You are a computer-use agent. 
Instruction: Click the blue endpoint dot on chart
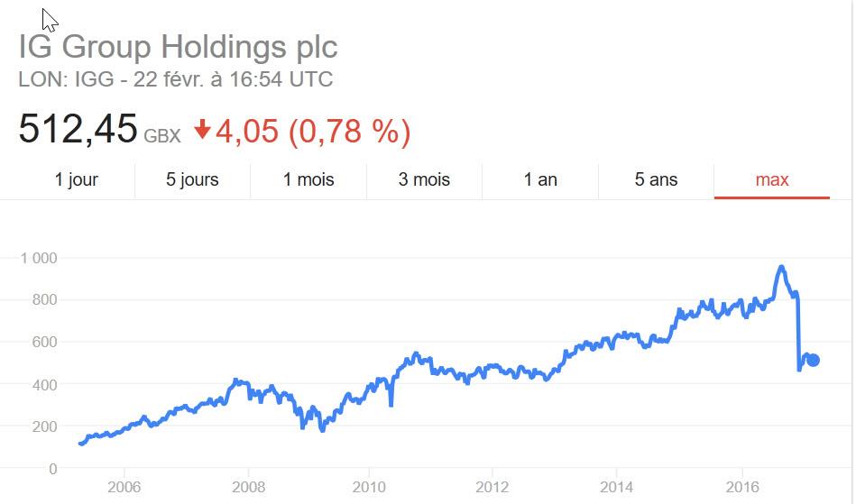[813, 360]
